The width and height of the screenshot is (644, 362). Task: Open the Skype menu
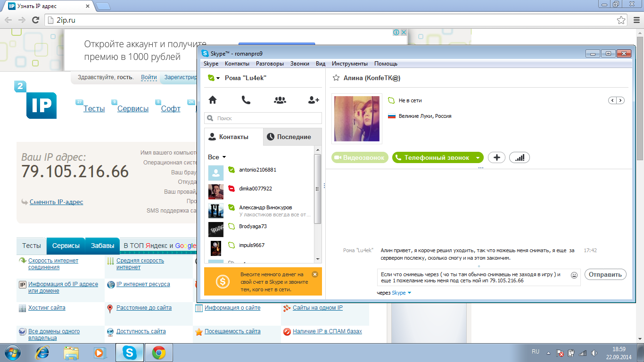click(211, 64)
